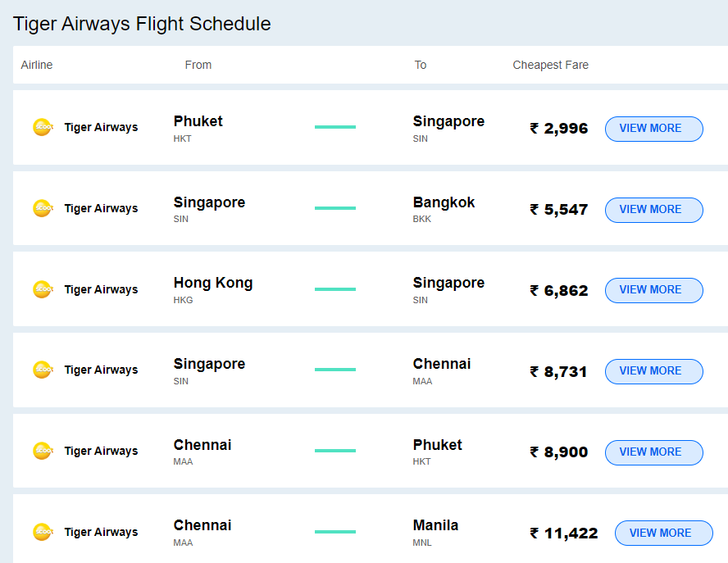The image size is (728, 563).
Task: View more for ₹ 8,900 Phuket flight
Action: pos(653,452)
